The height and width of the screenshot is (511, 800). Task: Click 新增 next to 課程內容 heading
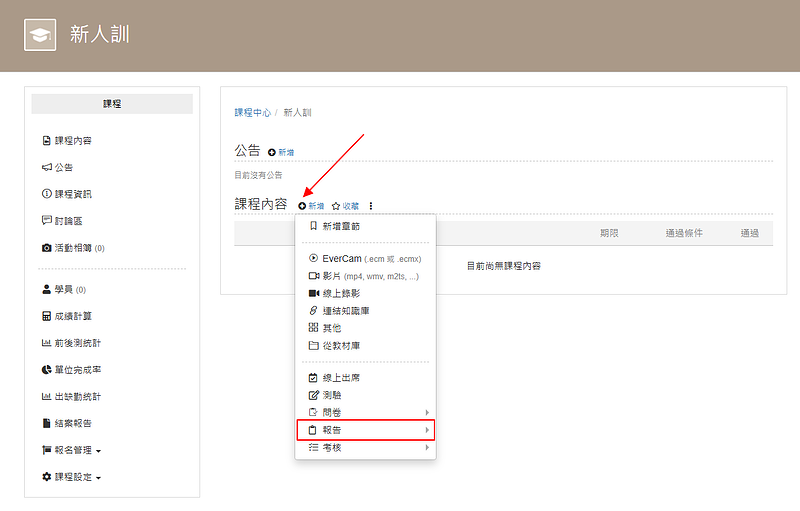(311, 206)
